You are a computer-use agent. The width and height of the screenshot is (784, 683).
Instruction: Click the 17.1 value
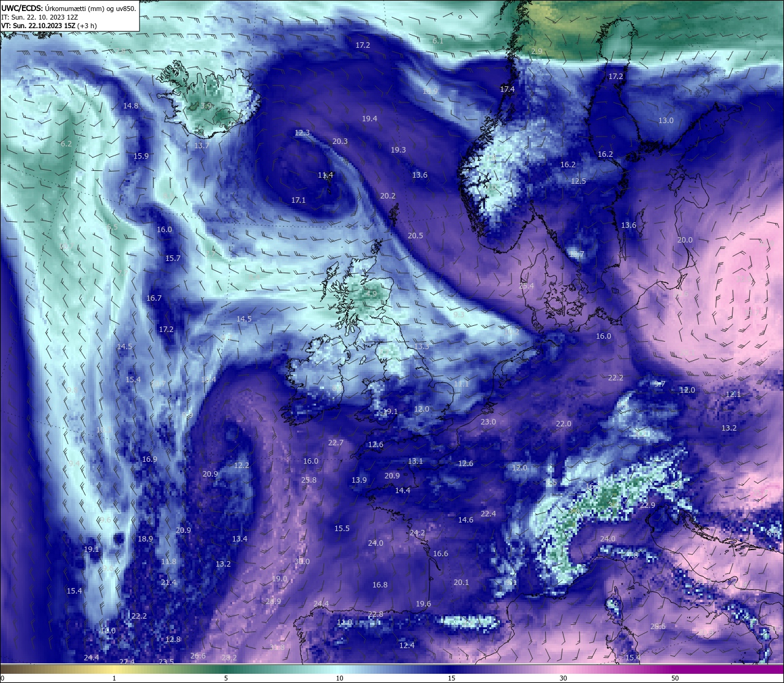(298, 200)
